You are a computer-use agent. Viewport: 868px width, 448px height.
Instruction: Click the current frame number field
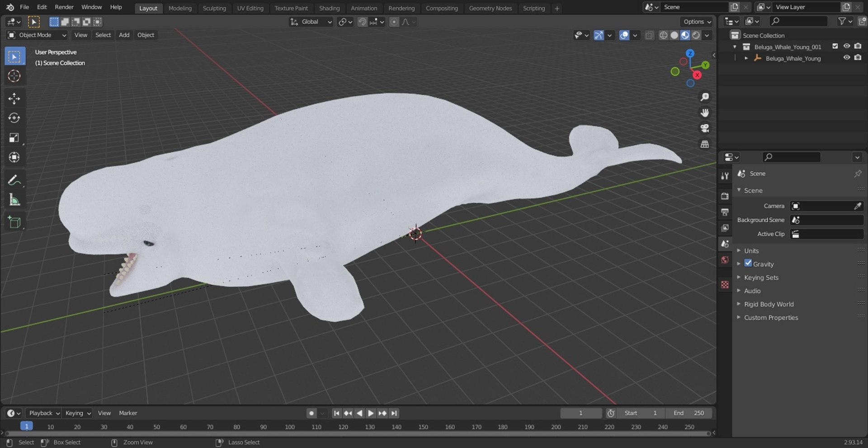coord(581,413)
